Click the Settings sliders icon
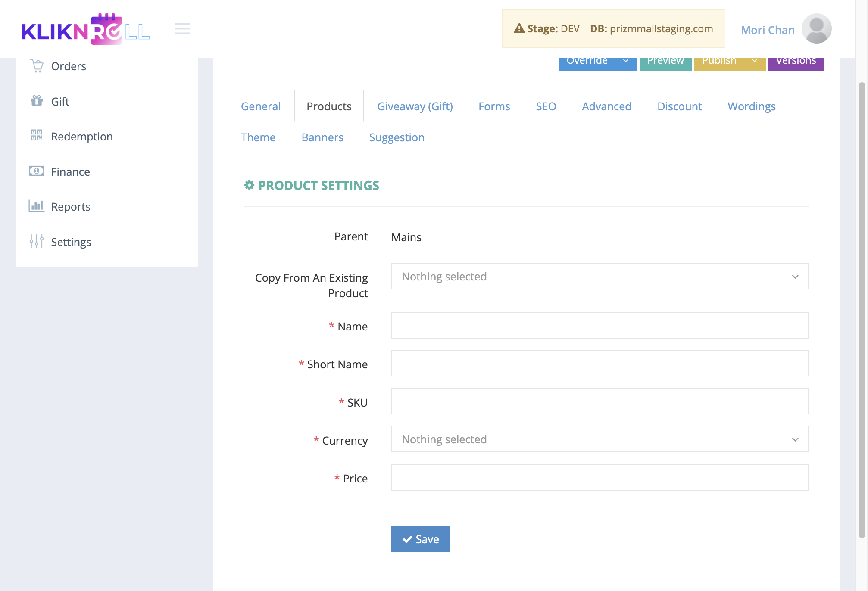The height and width of the screenshot is (591, 868). pyautogui.click(x=37, y=241)
